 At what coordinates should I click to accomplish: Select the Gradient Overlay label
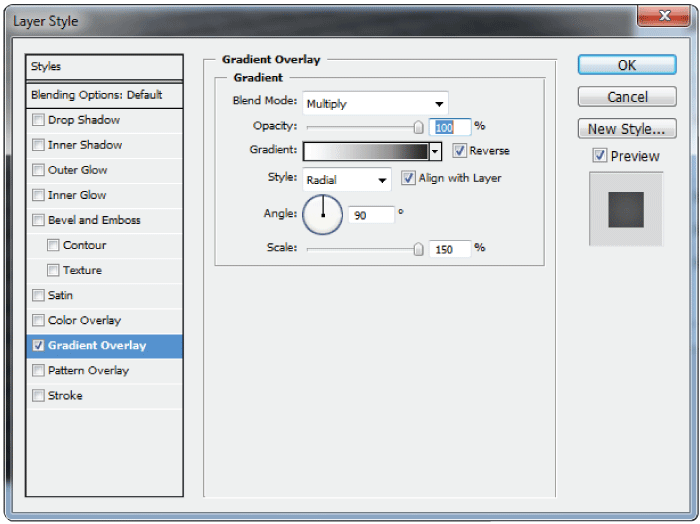pos(97,345)
